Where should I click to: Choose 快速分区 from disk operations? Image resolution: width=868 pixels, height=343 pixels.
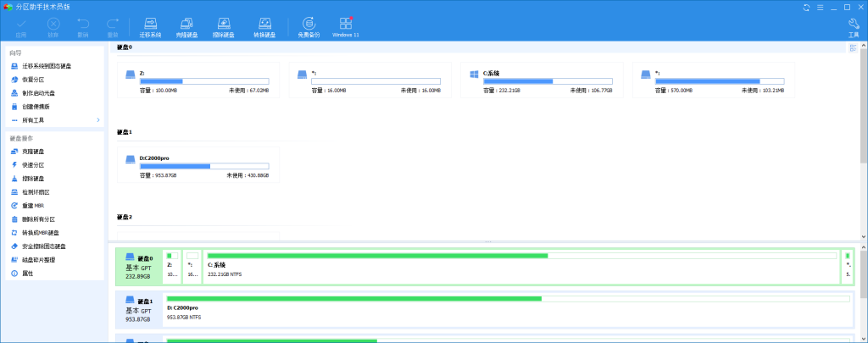[x=33, y=164]
